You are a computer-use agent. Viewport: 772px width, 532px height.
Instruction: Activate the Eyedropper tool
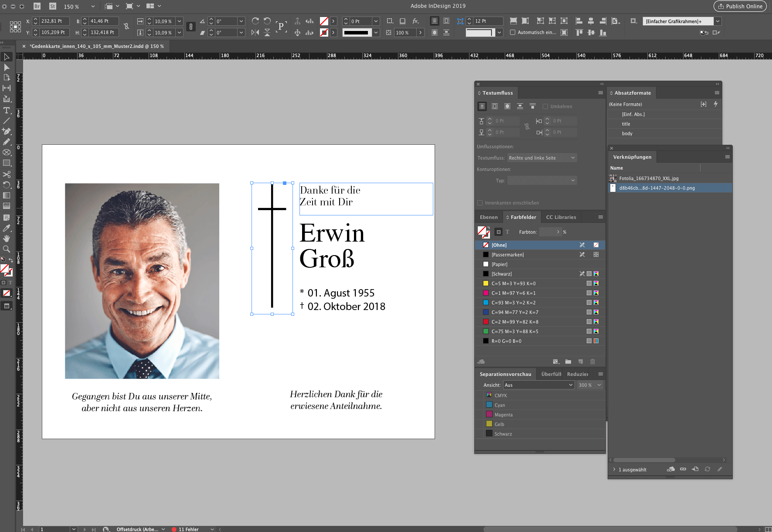[x=7, y=228]
